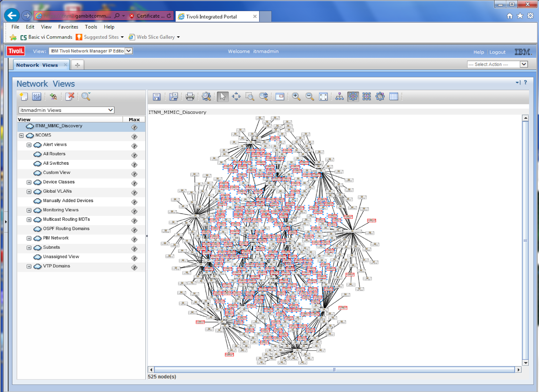Image resolution: width=539 pixels, height=392 pixels.
Task: Click the Logout link
Action: 498,52
